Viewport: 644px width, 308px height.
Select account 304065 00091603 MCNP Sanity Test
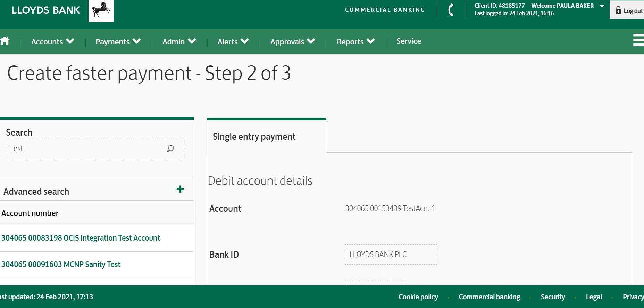(61, 265)
